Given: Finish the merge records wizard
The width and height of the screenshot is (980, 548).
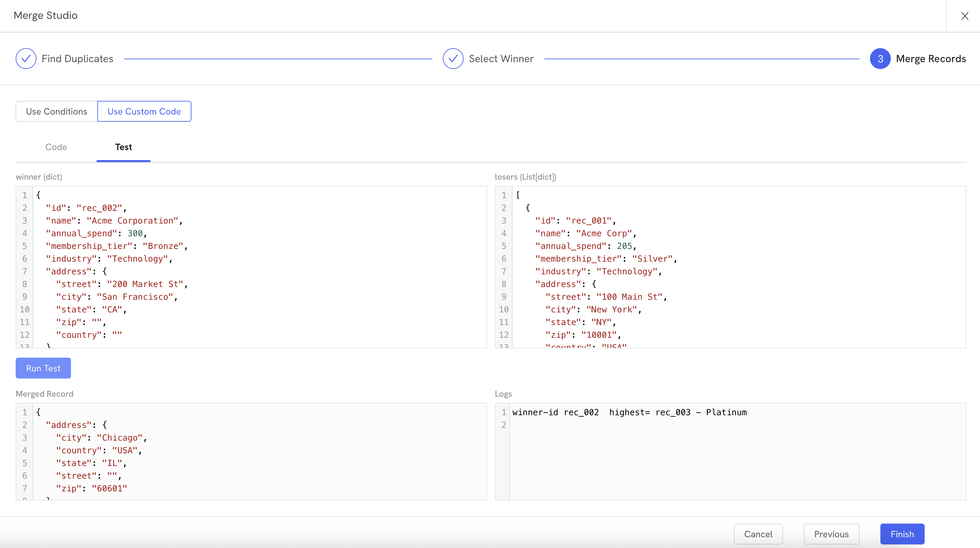Looking at the screenshot, I should [902, 534].
